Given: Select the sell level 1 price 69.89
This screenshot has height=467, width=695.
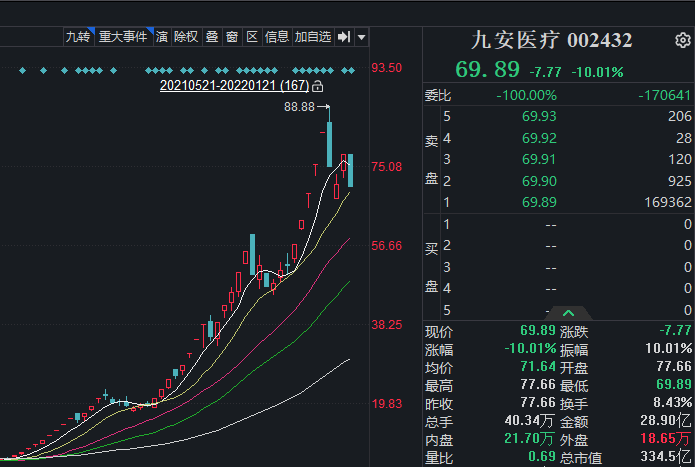Looking at the screenshot, I should [x=538, y=203].
